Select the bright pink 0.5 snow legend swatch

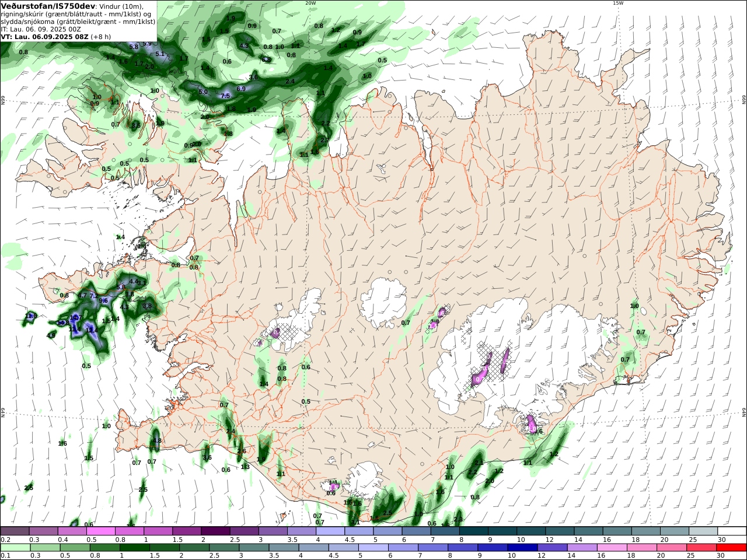point(100,531)
